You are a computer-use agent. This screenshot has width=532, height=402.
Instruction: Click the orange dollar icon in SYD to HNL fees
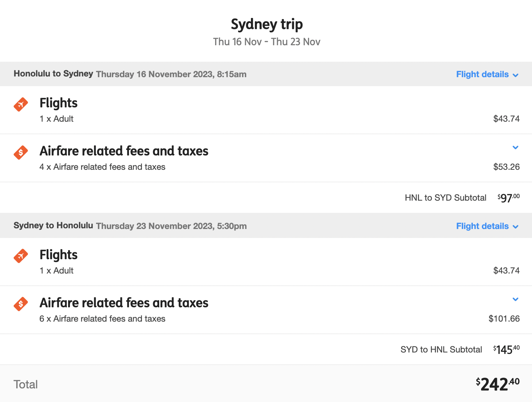(x=21, y=304)
